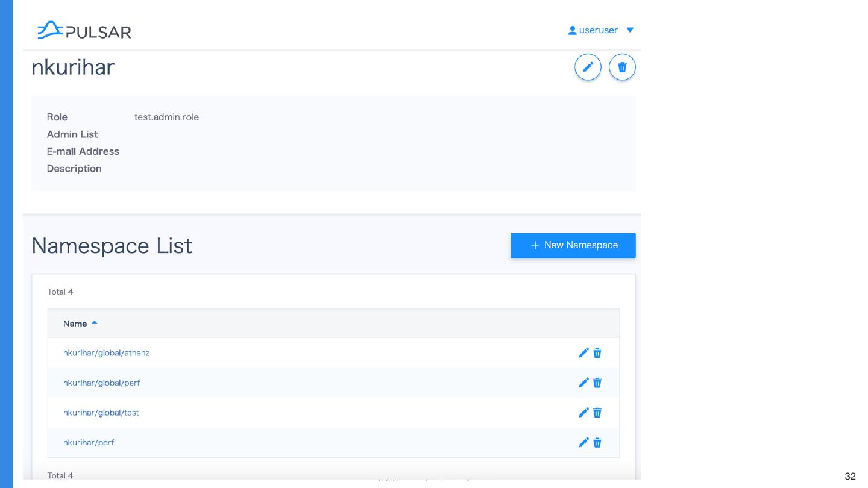Viewport: 868px width, 488px height.
Task: Edit the nkurihar/global/perf namespace
Action: (x=583, y=383)
